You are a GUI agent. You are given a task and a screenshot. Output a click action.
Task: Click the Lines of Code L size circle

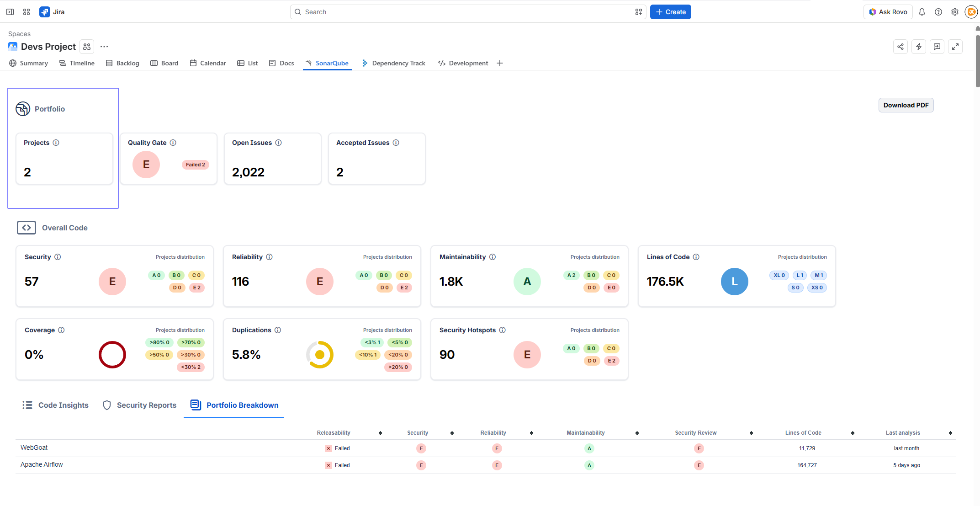point(735,282)
